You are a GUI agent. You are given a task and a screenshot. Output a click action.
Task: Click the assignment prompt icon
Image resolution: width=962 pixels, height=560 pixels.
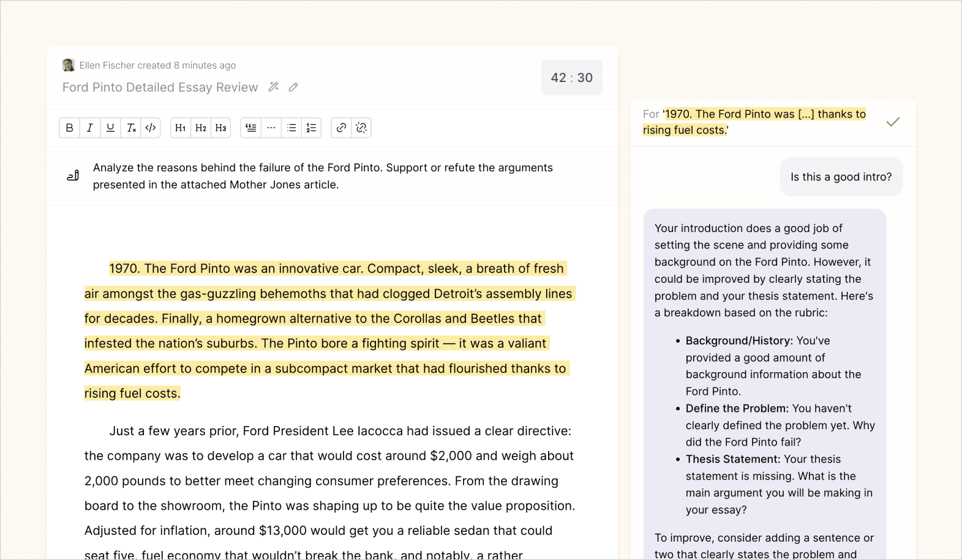click(73, 176)
